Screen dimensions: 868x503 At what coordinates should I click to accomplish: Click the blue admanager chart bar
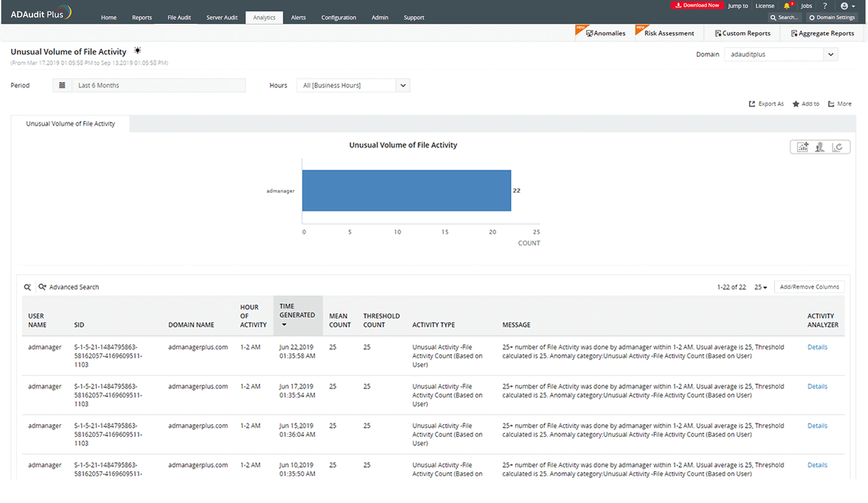point(406,190)
